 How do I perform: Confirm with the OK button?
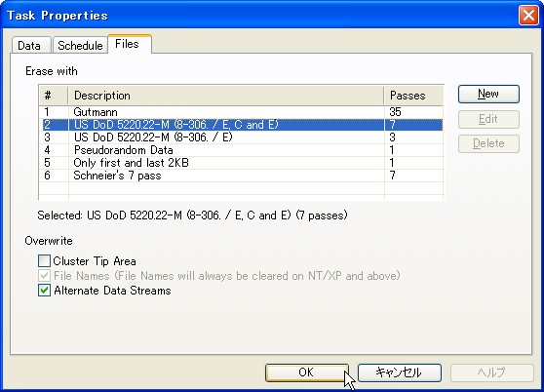point(307,372)
